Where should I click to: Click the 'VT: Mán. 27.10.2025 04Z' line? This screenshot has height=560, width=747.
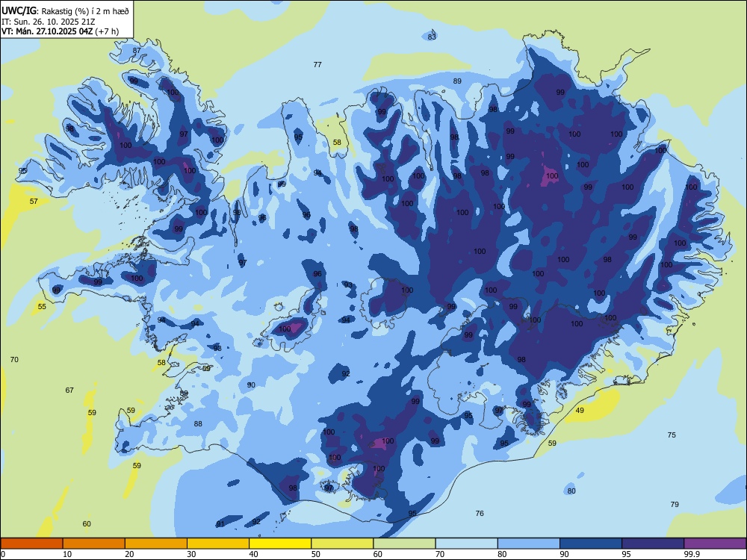pyautogui.click(x=48, y=31)
